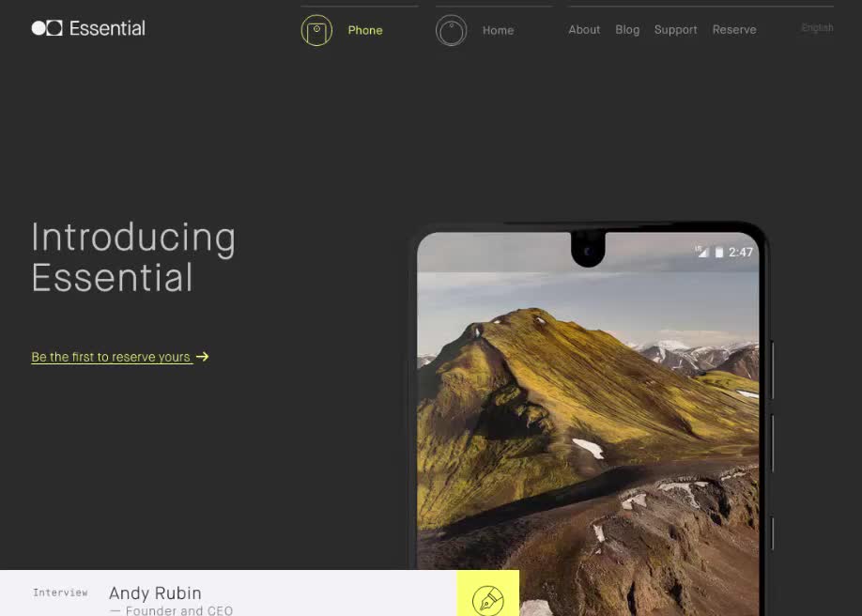The width and height of the screenshot is (862, 616).
Task: Click the arrow next to reserve link
Action: (x=202, y=357)
